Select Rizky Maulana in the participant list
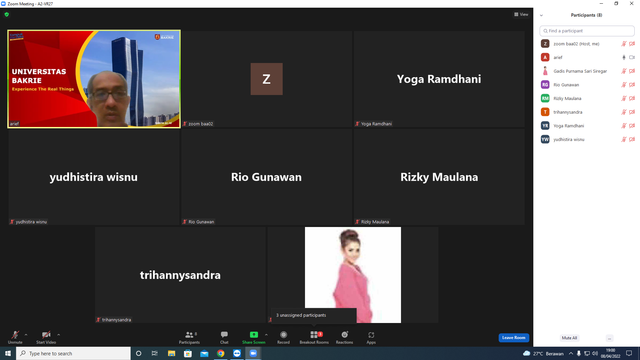The height and width of the screenshot is (360, 640). click(587, 98)
